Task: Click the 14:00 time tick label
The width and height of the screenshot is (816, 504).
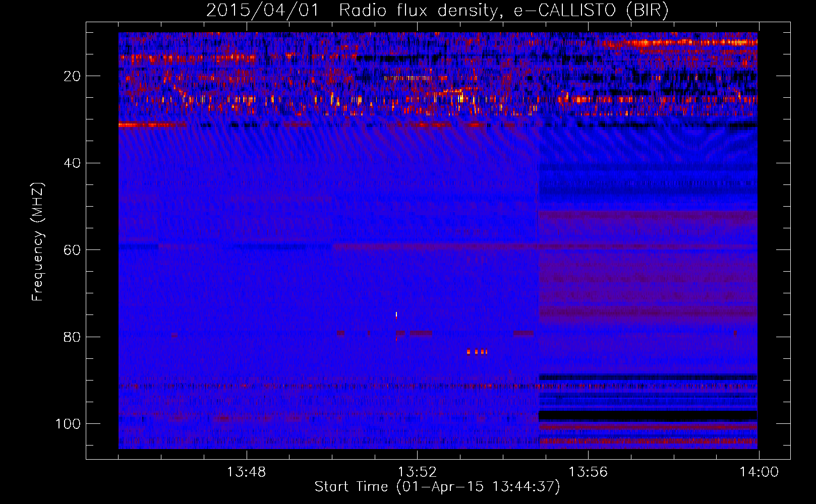Action: [x=759, y=472]
